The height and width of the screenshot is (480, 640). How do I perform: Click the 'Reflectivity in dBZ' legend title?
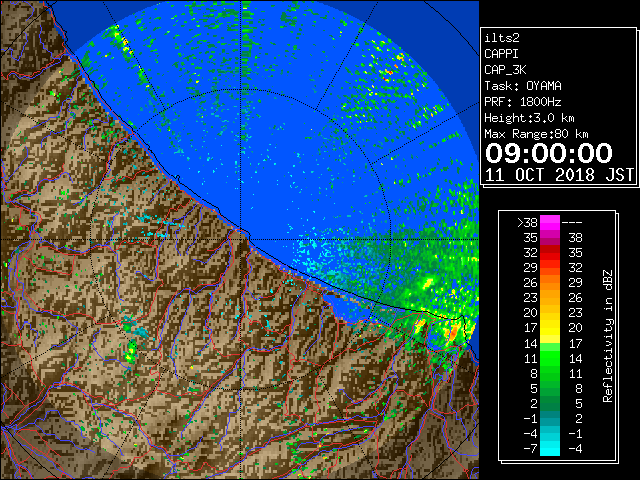click(608, 336)
